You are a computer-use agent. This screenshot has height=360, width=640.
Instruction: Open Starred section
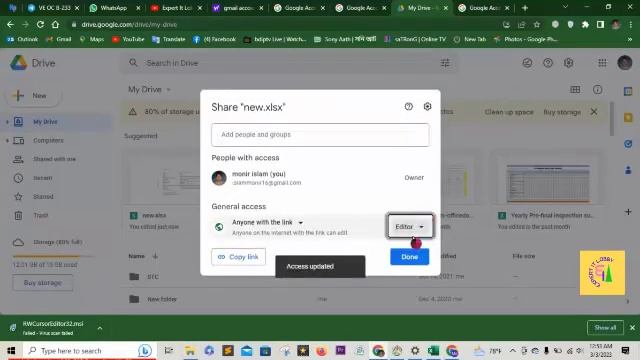tap(43, 197)
